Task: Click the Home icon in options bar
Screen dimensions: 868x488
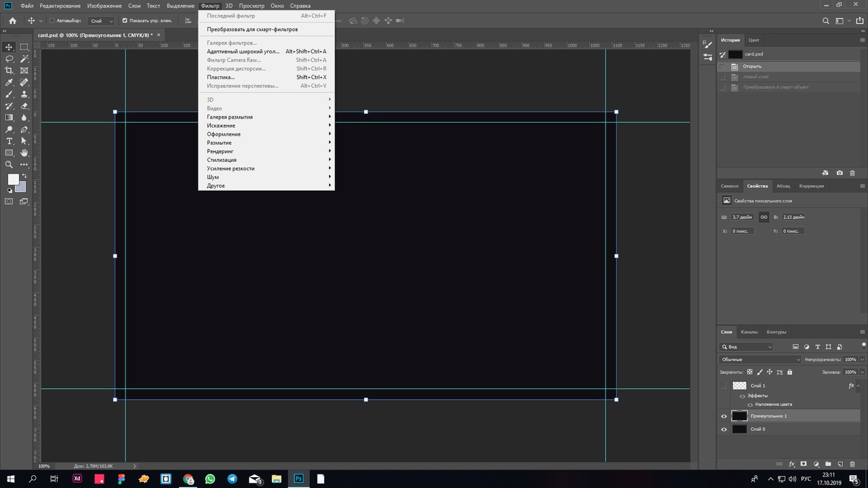Action: click(12, 21)
